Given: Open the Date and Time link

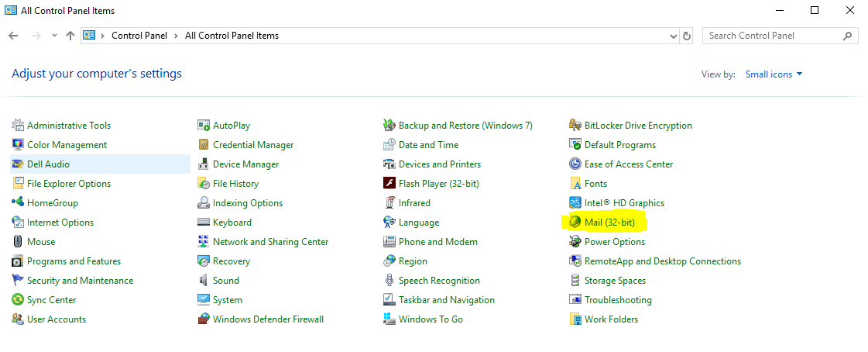Looking at the screenshot, I should pos(428,145).
